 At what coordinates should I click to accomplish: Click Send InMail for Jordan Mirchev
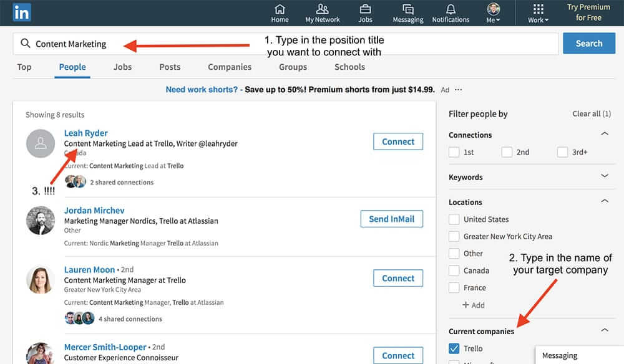coord(391,219)
